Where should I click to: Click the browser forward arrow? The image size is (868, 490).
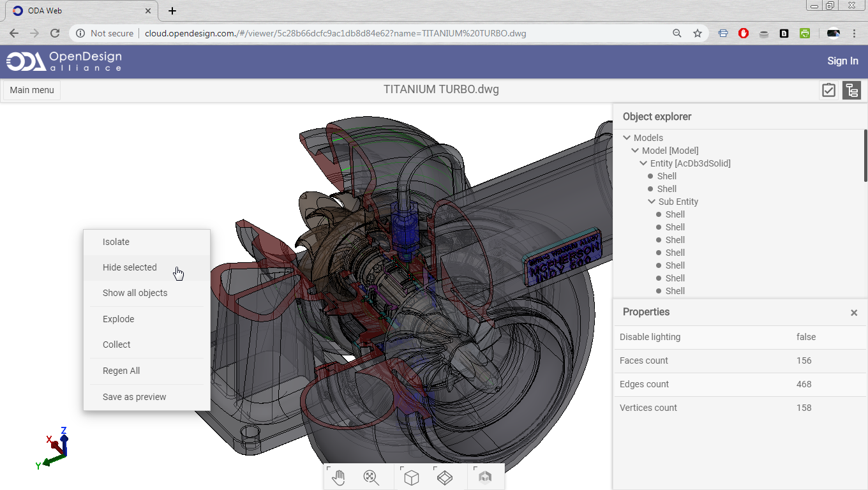point(34,33)
